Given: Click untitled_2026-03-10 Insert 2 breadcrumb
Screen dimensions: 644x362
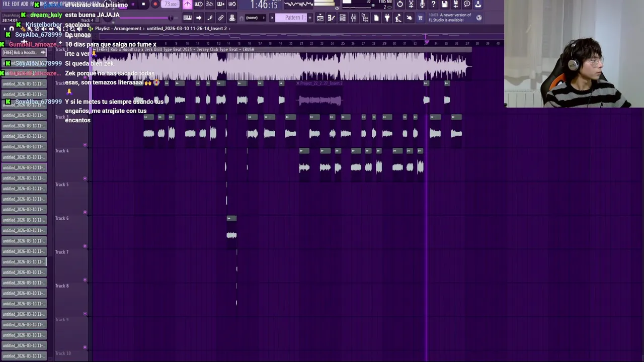Looking at the screenshot, I should (x=187, y=29).
